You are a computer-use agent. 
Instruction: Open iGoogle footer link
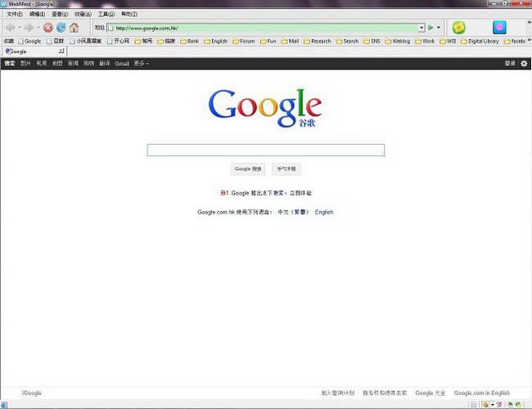click(x=32, y=393)
